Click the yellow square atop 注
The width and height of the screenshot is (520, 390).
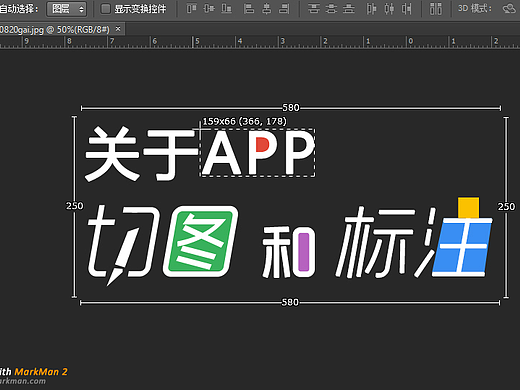click(468, 207)
